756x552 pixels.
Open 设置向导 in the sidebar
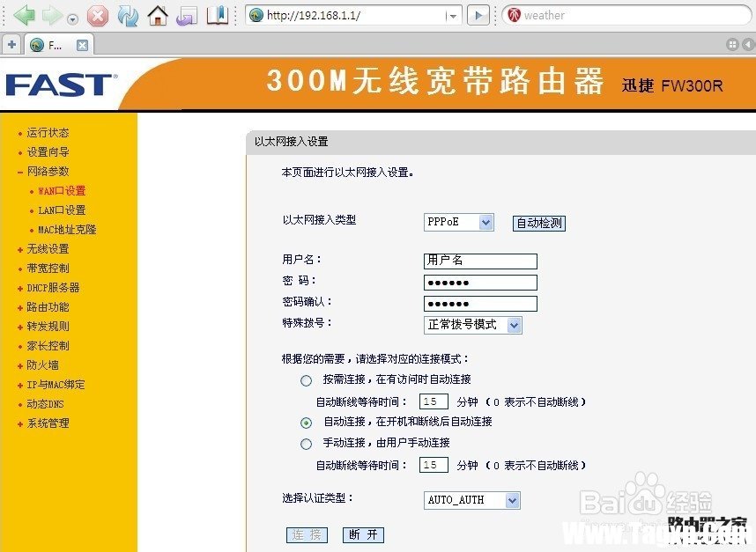point(48,152)
